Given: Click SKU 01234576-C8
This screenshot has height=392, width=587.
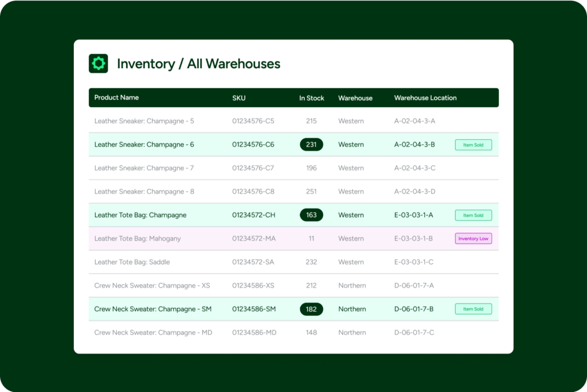Looking at the screenshot, I should (253, 191).
